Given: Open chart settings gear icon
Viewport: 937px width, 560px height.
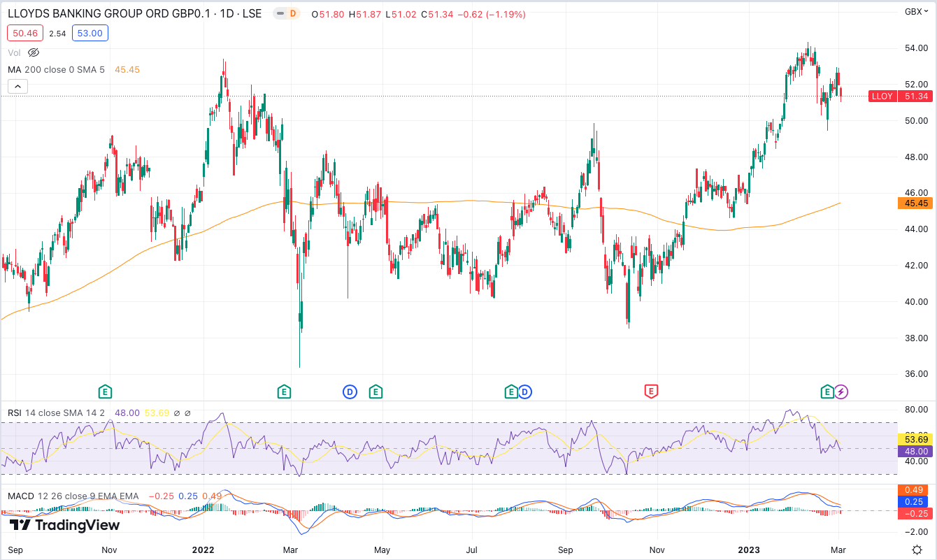Looking at the screenshot, I should point(917,550).
